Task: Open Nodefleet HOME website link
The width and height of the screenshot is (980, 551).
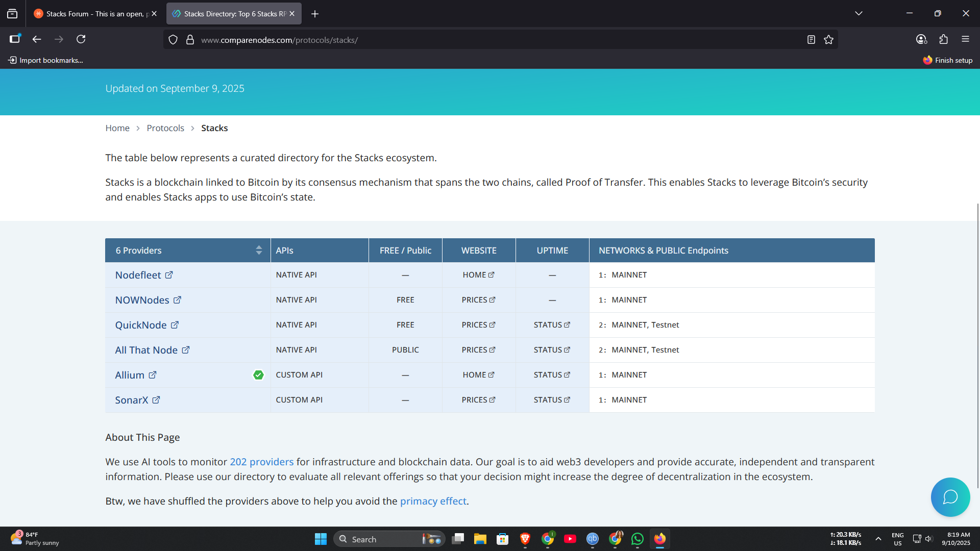Action: point(478,275)
